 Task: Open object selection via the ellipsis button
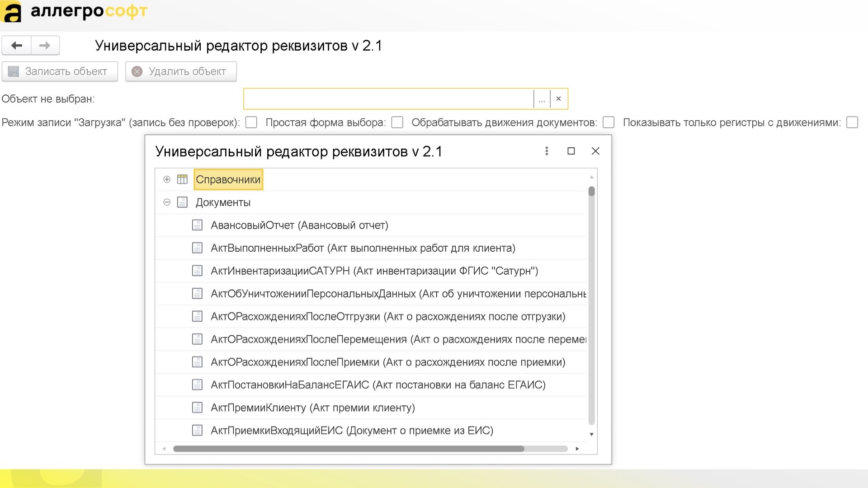(542, 99)
